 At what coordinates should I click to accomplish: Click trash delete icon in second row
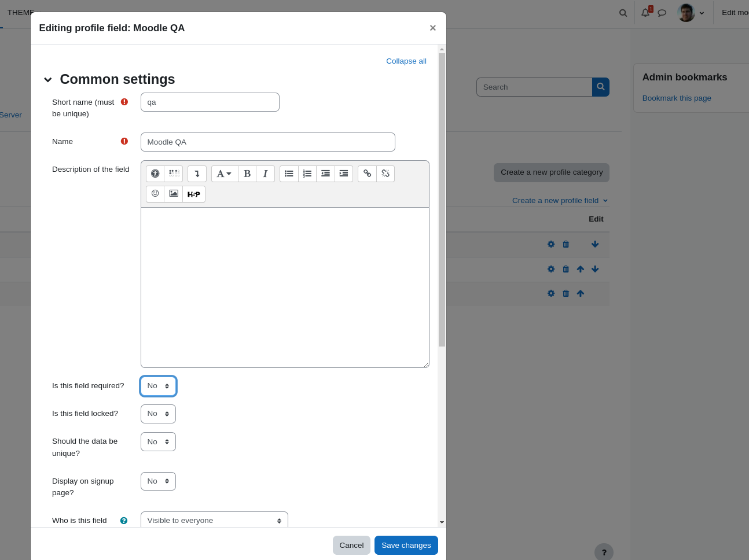pyautogui.click(x=566, y=269)
